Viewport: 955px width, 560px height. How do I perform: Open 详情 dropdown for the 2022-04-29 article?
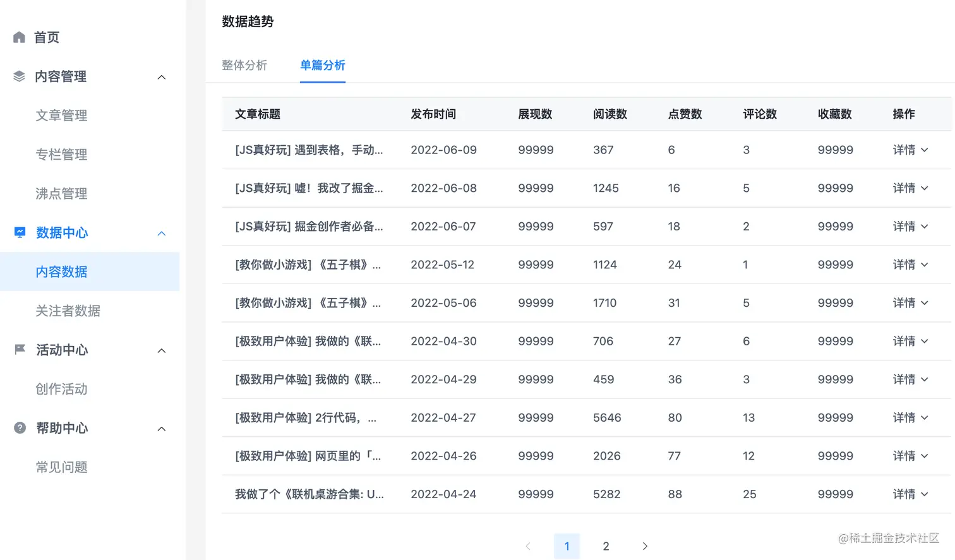[910, 379]
